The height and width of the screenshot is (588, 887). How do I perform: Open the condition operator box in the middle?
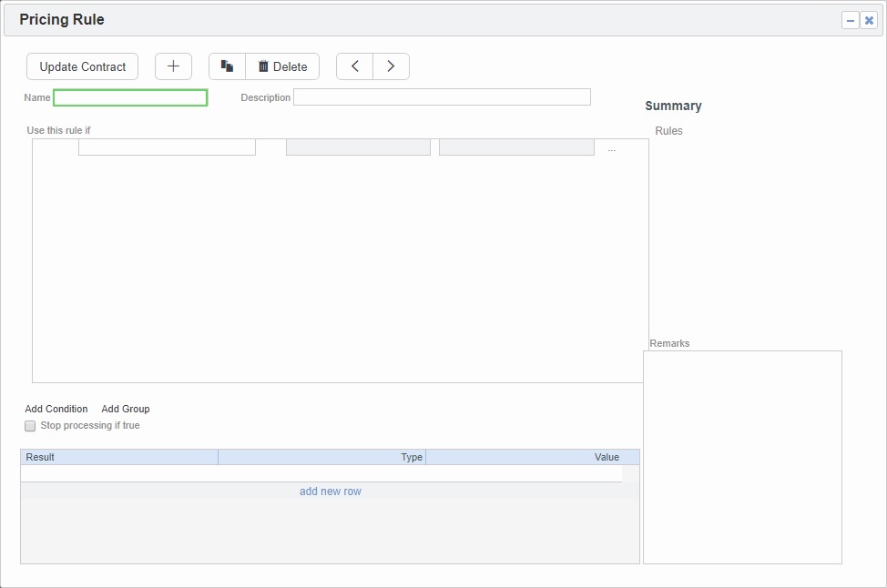click(x=358, y=147)
